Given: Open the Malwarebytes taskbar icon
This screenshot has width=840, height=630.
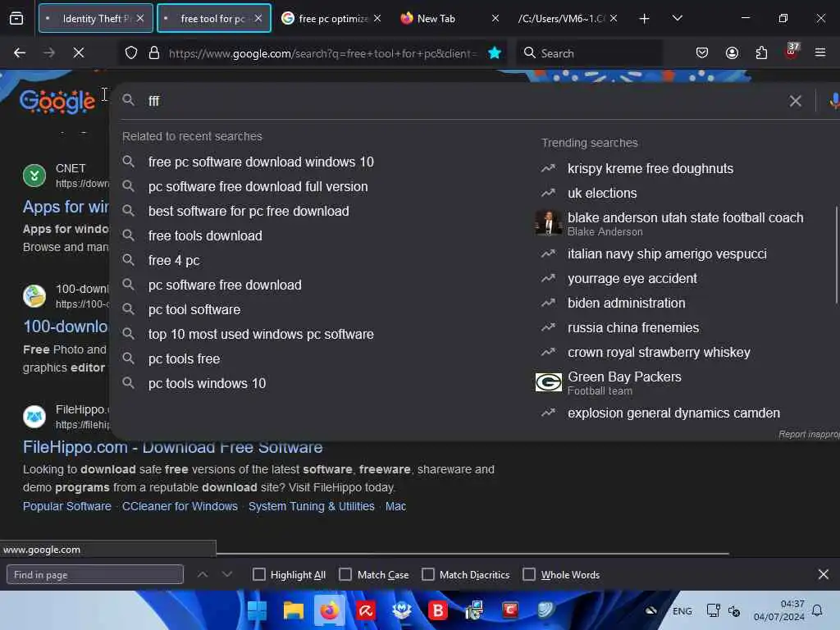Looking at the screenshot, I should 401,610.
